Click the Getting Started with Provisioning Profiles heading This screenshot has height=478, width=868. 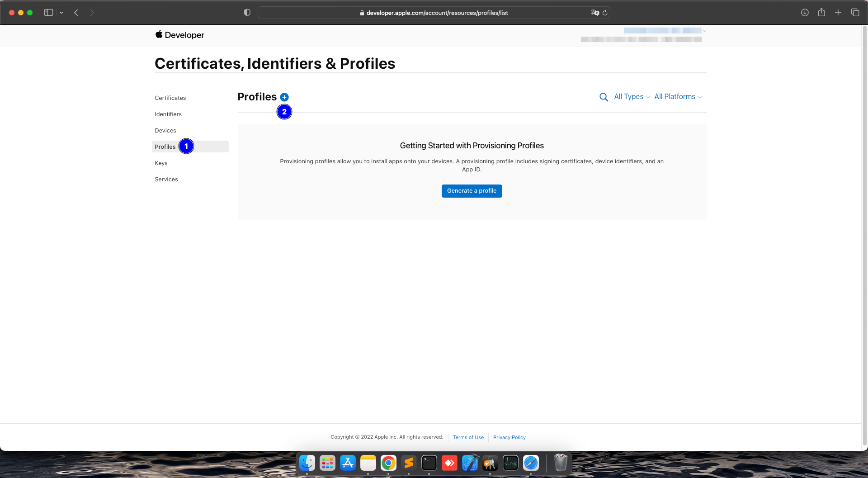[x=472, y=146]
